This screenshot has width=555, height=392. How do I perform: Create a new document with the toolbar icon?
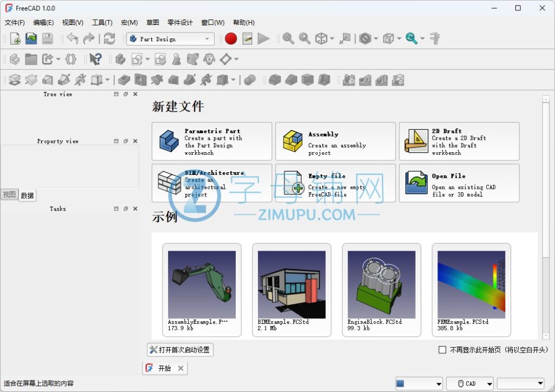click(15, 38)
